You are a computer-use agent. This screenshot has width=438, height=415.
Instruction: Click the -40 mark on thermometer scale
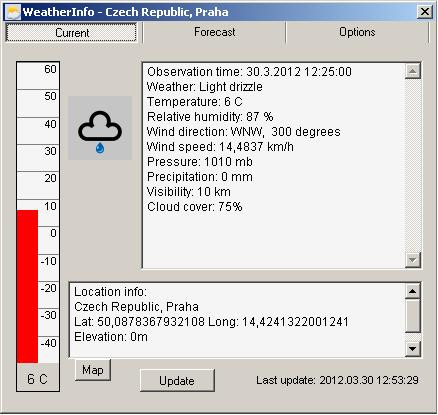click(x=48, y=343)
